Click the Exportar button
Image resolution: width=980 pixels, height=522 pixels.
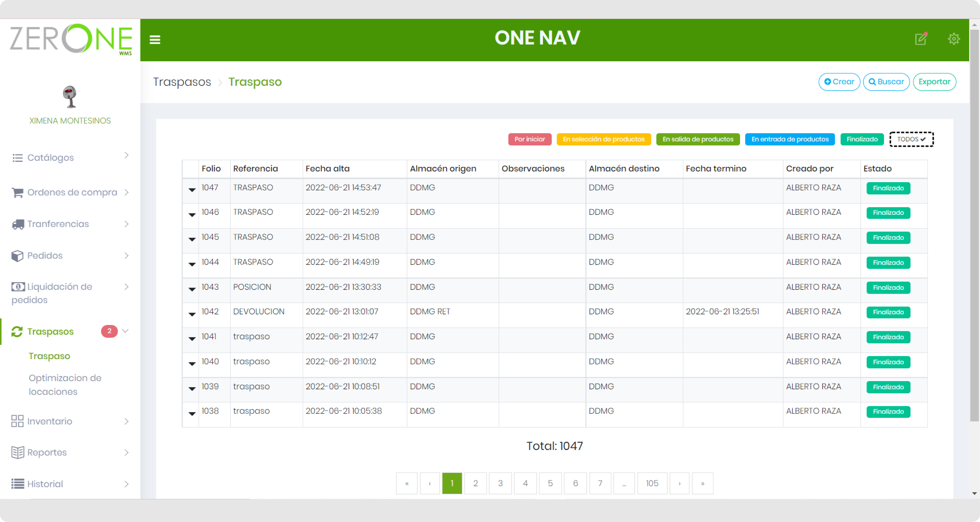(x=934, y=82)
